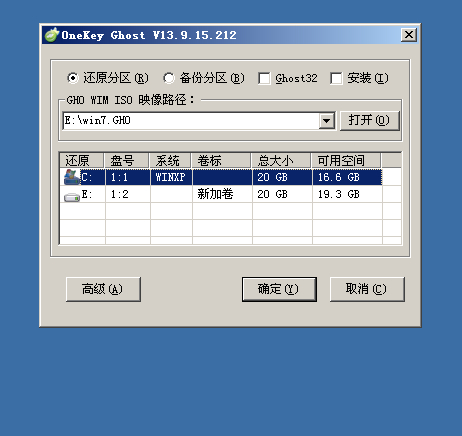Screen dimensions: 462x436
Task: Click the 取消(C) cancel button
Action: tap(367, 289)
